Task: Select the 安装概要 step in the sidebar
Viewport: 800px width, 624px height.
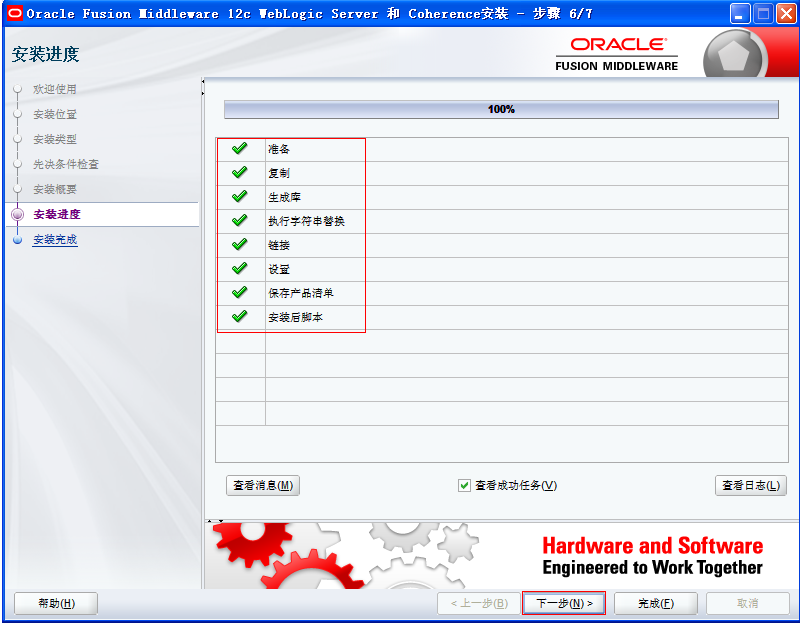Action: (x=55, y=189)
